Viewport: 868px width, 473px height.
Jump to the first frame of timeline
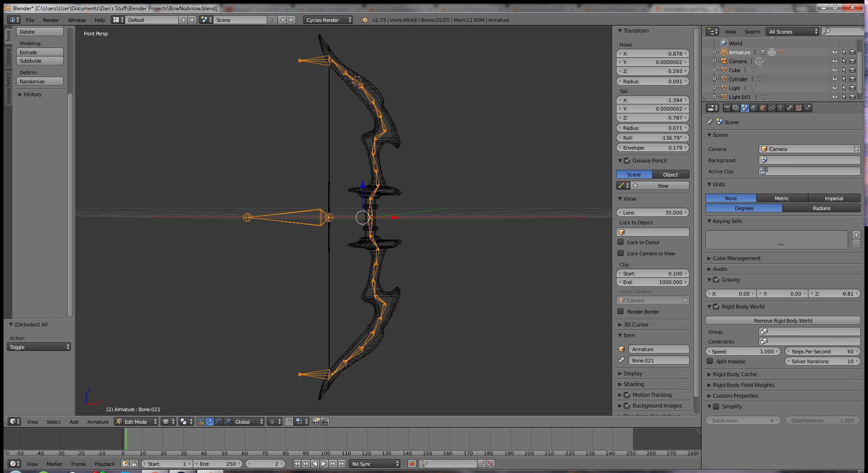[x=297, y=464]
